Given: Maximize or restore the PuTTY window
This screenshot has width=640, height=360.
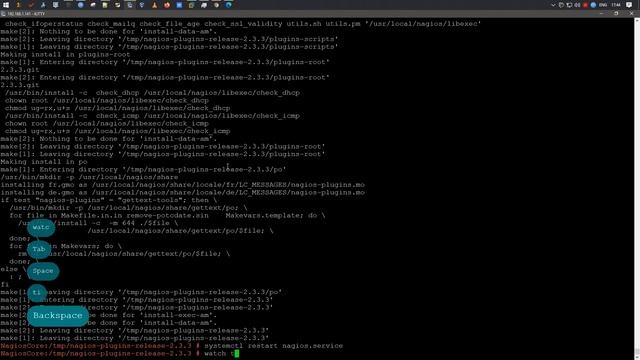Looking at the screenshot, I should (616, 13).
